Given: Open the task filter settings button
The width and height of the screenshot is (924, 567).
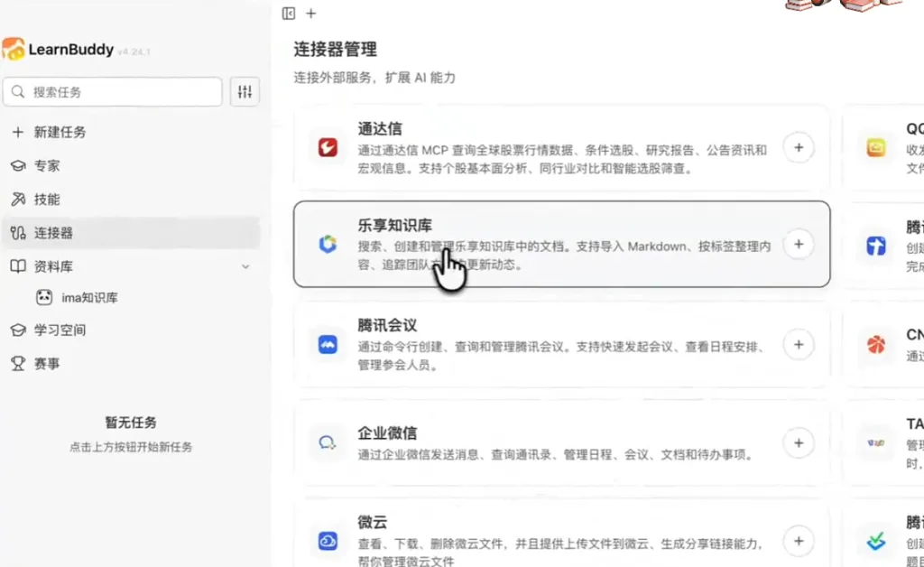Looking at the screenshot, I should tap(245, 91).
